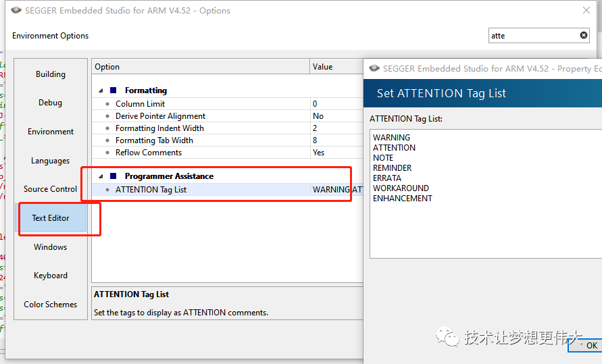The height and width of the screenshot is (364, 602).
Task: Click the ERRATA line in tag list
Action: pos(387,178)
